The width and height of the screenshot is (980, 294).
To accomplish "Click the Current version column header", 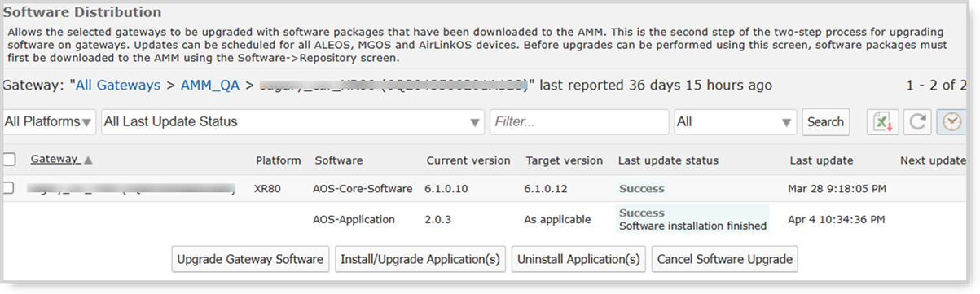I will 468,160.
